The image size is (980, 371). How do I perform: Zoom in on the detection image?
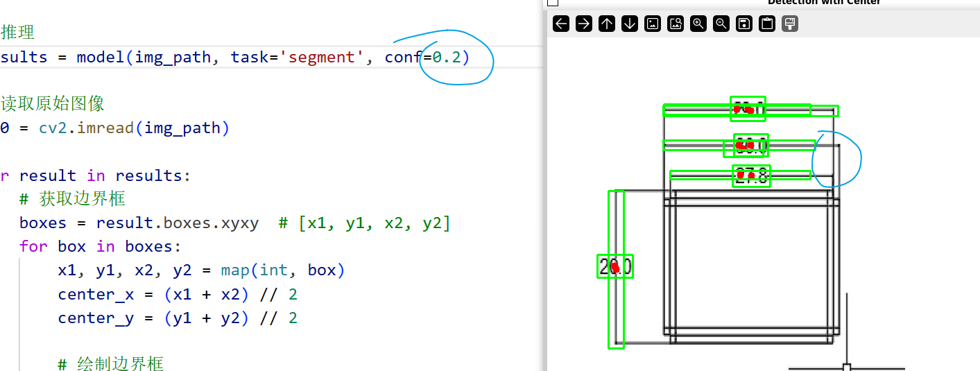point(698,24)
